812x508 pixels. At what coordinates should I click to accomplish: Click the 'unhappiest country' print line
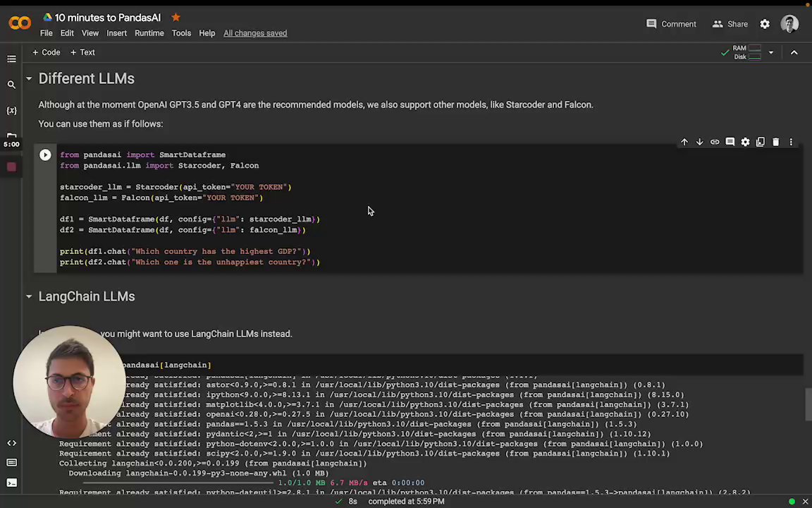point(190,262)
